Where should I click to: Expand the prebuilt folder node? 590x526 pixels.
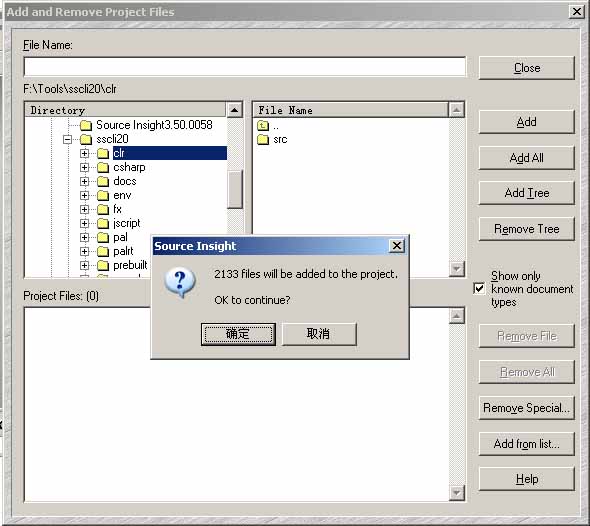84,265
